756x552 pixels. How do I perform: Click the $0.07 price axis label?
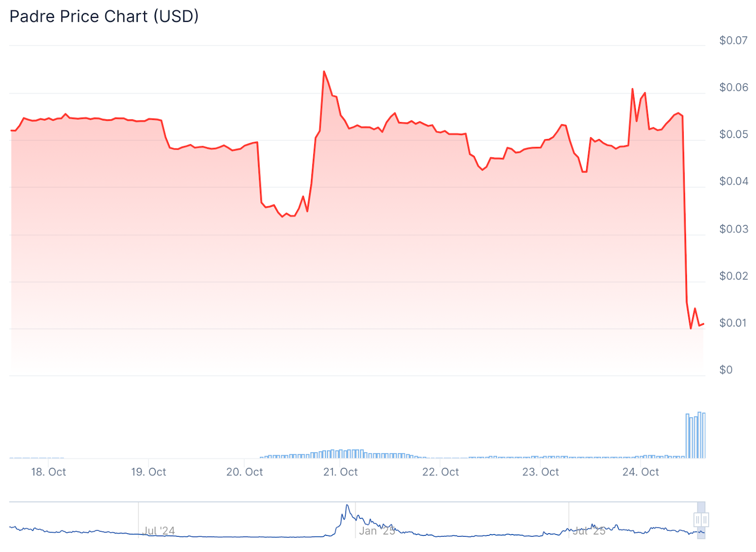tap(733, 41)
